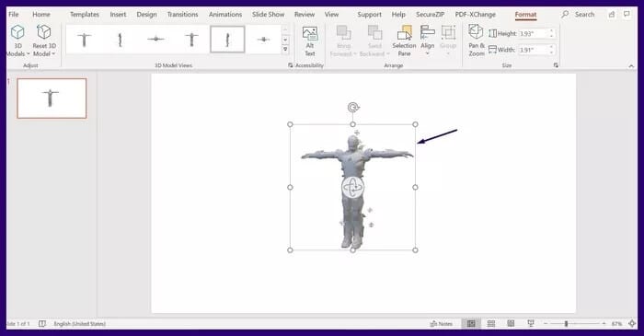The height and width of the screenshot is (336, 644).
Task: Open the SecureZIP tab
Action: 430,15
